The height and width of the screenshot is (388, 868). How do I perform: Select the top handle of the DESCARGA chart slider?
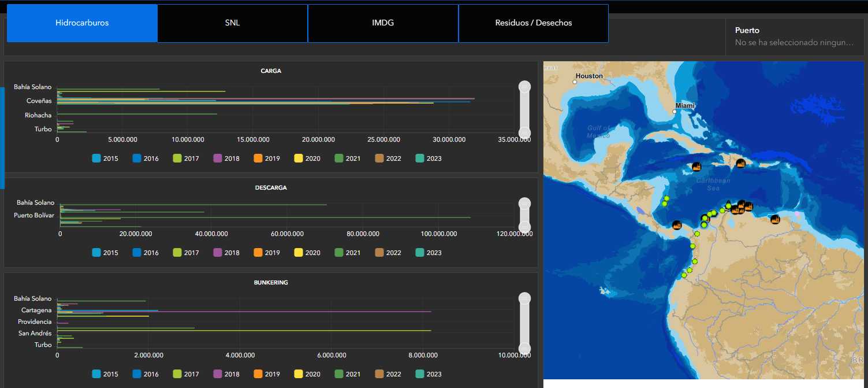coord(524,204)
